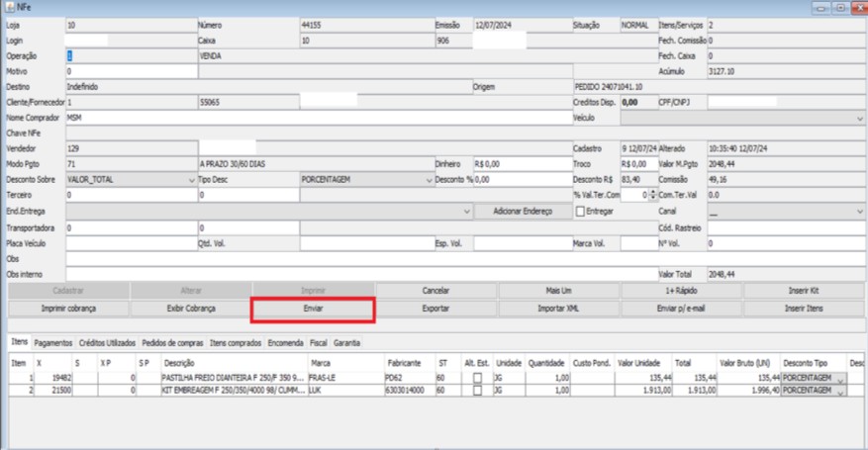Click Imprimir cobrança button
This screenshot has height=450, width=868.
[x=68, y=309]
